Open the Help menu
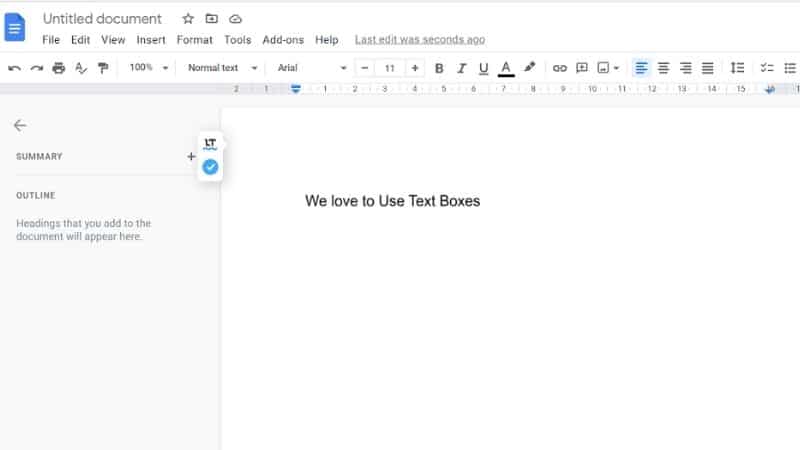 click(x=327, y=40)
